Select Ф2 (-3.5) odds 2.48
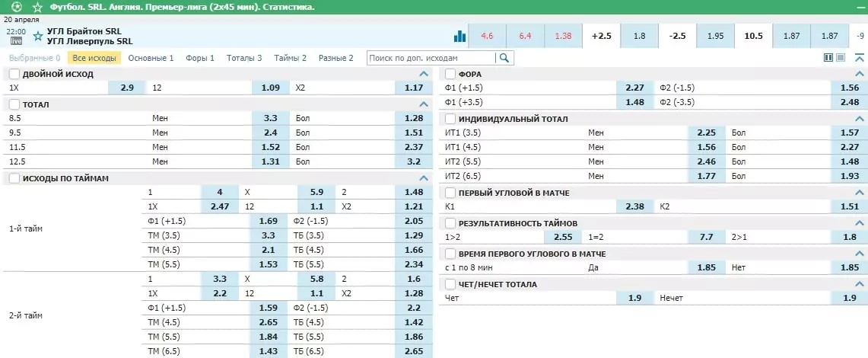868x358 pixels. point(850,102)
